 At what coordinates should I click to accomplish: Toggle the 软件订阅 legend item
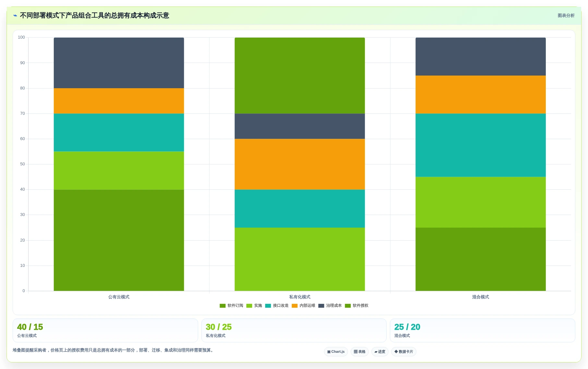231,305
